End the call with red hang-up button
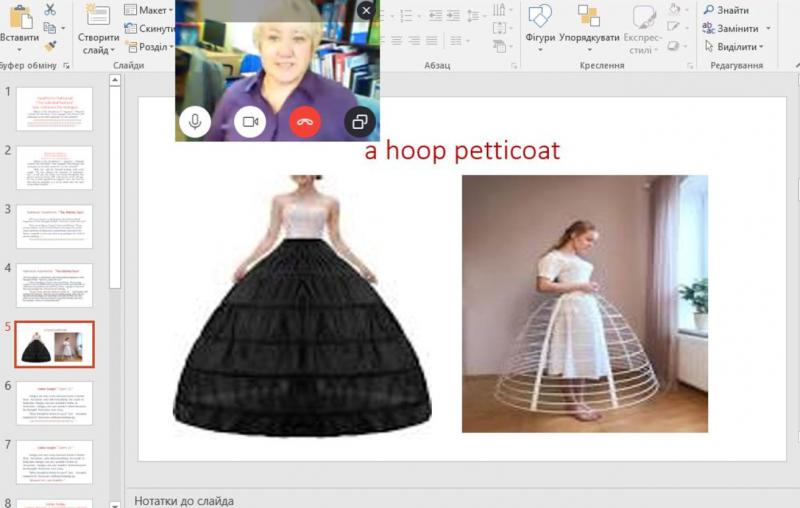800x508 pixels. point(305,122)
